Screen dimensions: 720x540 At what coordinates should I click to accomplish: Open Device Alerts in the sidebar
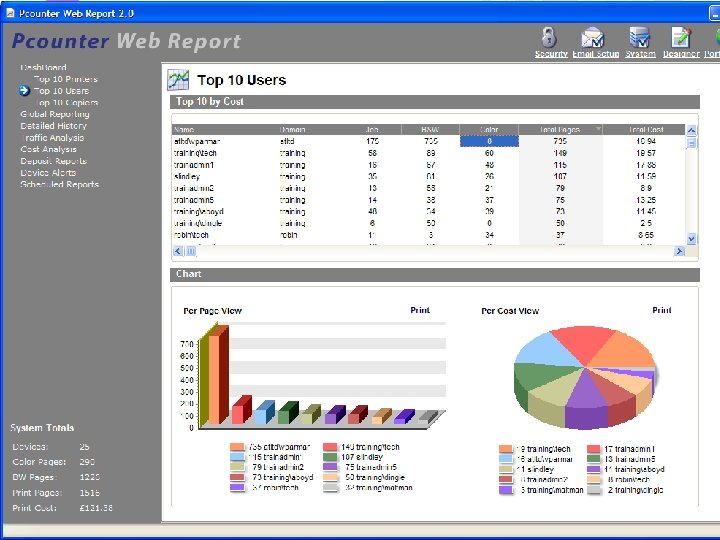click(x=48, y=173)
